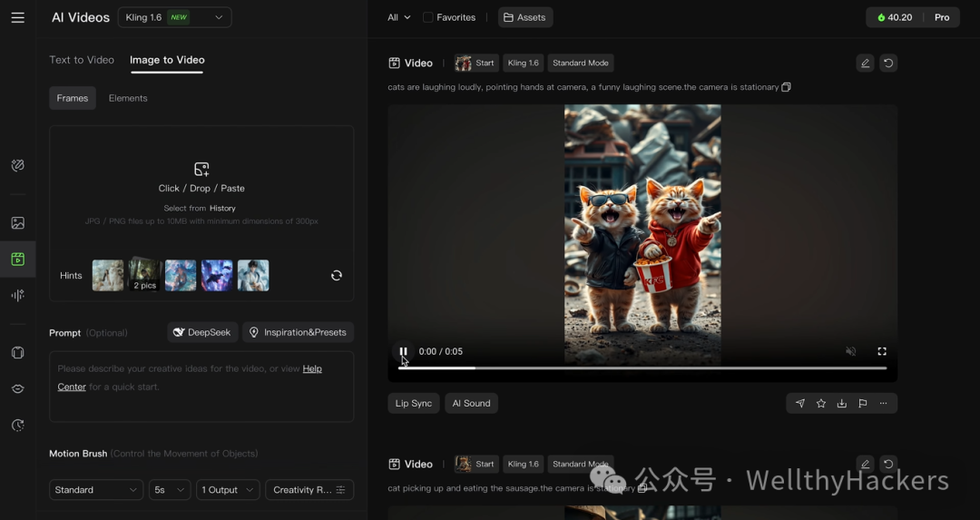The height and width of the screenshot is (520, 980).
Task: View the 40.20 credits balance
Action: (895, 17)
